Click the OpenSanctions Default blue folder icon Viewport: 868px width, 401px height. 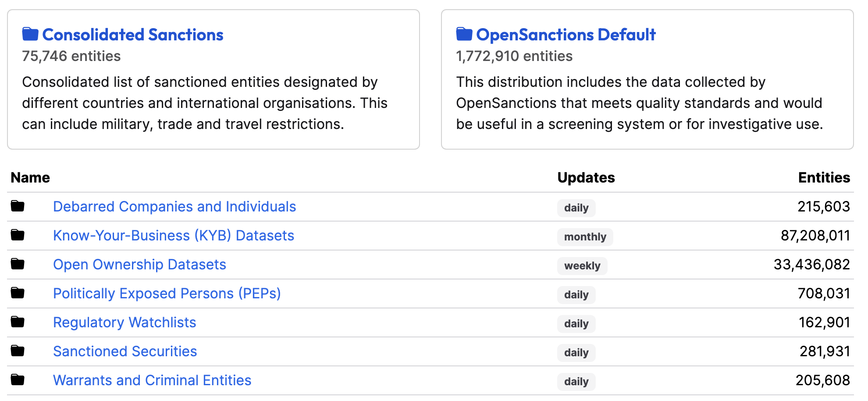click(x=464, y=34)
